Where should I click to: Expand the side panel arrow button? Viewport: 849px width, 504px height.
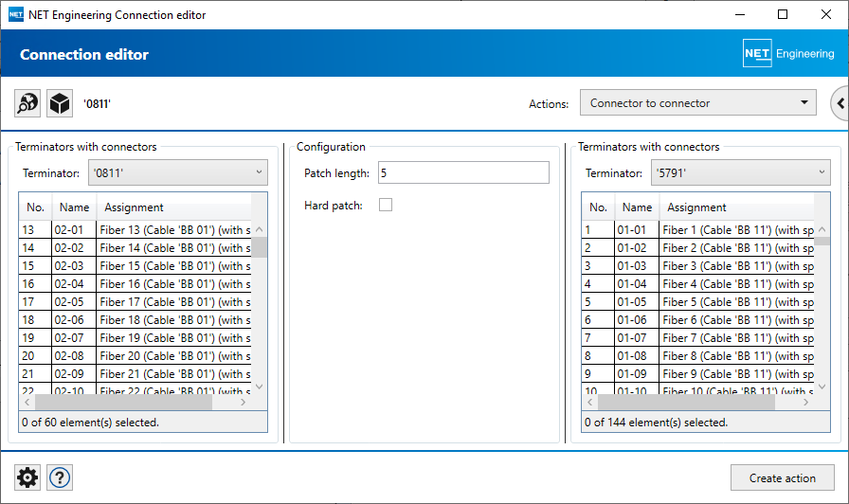(840, 103)
